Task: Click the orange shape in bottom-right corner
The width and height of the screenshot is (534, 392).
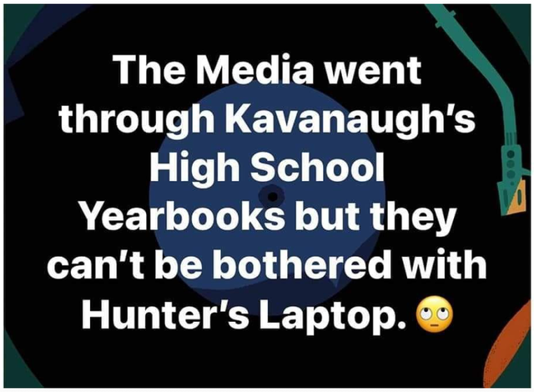Action: pos(507,351)
